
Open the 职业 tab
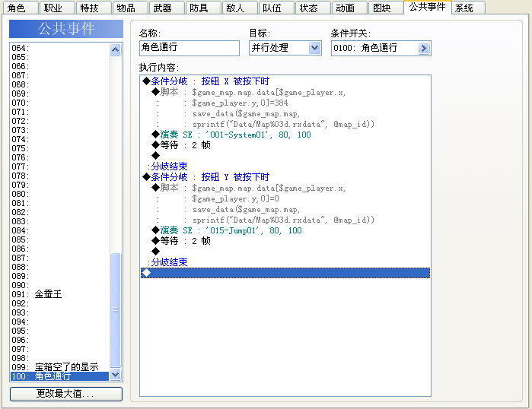(57, 8)
